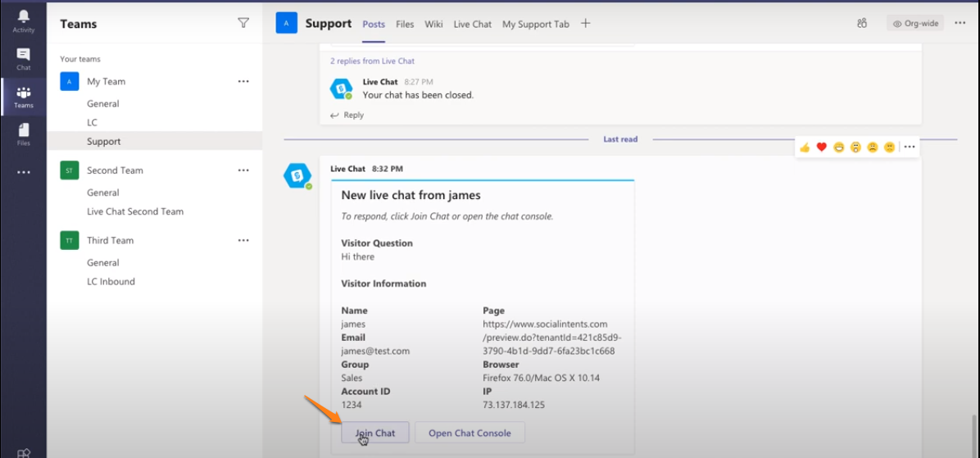This screenshot has width=980, height=458.
Task: Open more options for Third Team
Action: click(243, 240)
